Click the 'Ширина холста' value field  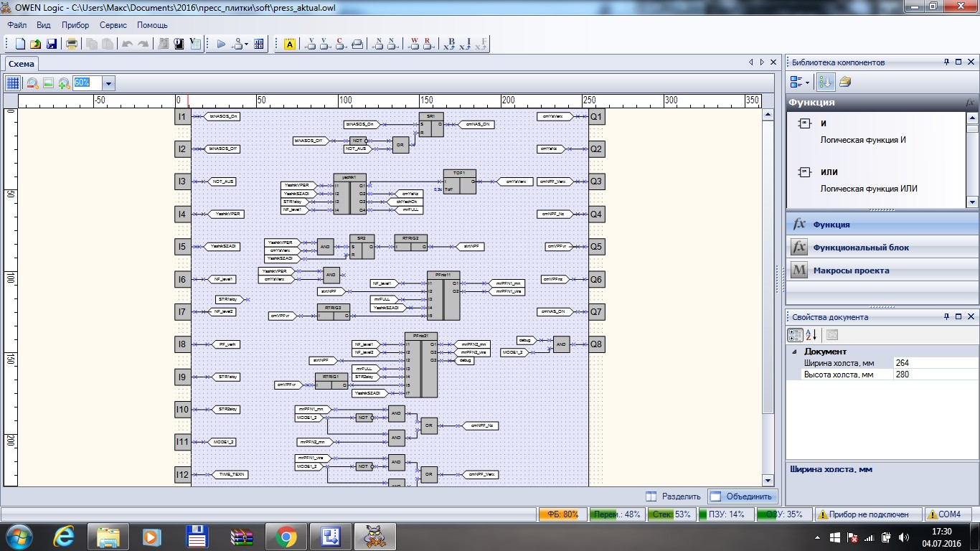point(933,363)
